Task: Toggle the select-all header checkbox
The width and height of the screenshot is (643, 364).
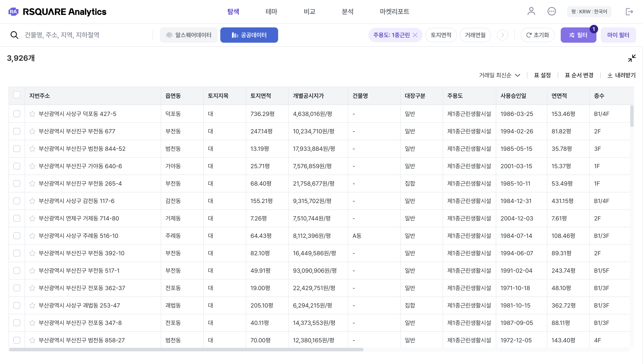Action: coord(17,95)
